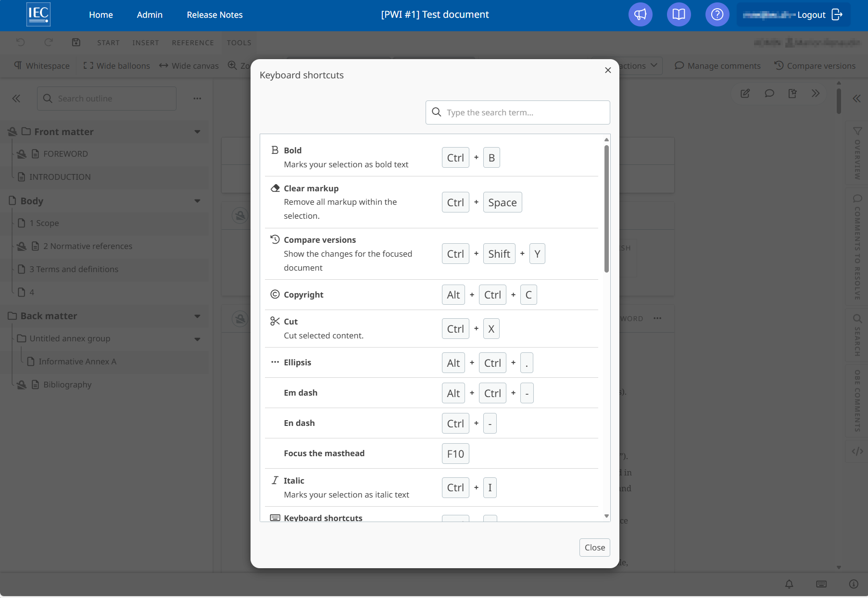Toggle Wide canvas view option
Viewport: 868px width, 598px height.
click(189, 65)
